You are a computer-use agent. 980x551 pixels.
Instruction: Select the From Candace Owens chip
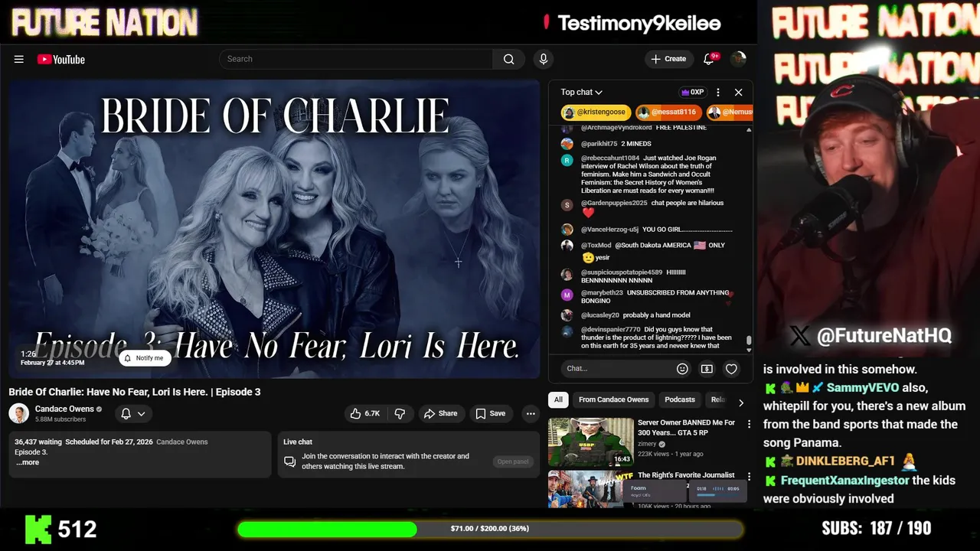pyautogui.click(x=613, y=399)
